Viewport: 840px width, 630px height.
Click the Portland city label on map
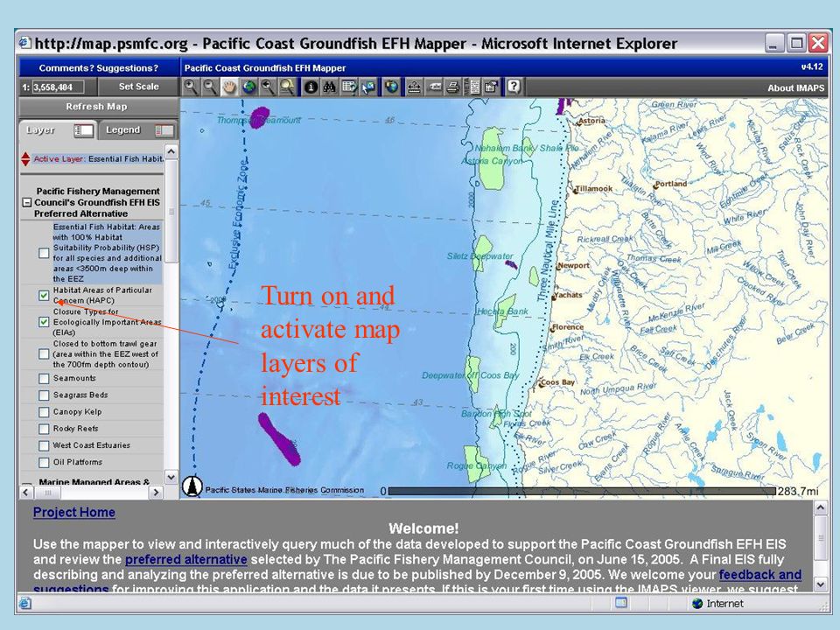coord(671,184)
